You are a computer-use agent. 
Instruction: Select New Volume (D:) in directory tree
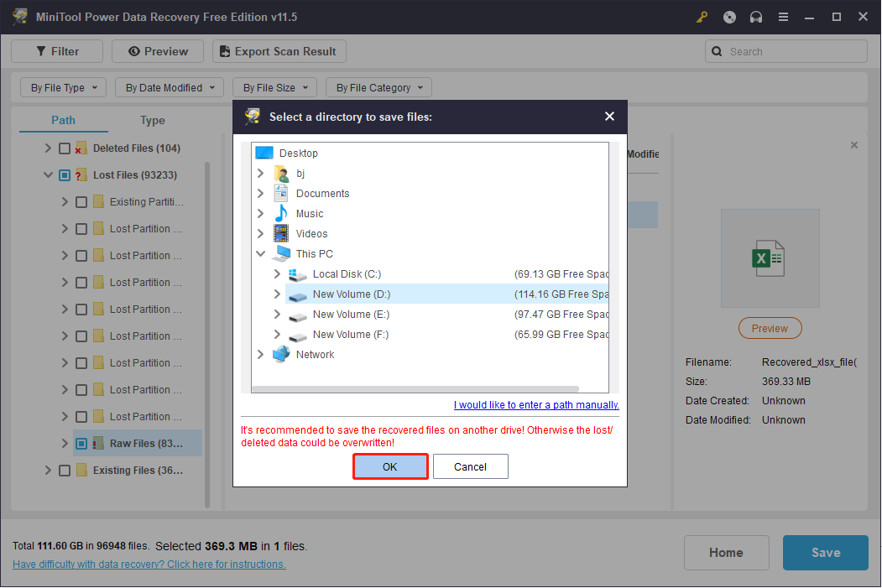click(x=446, y=294)
